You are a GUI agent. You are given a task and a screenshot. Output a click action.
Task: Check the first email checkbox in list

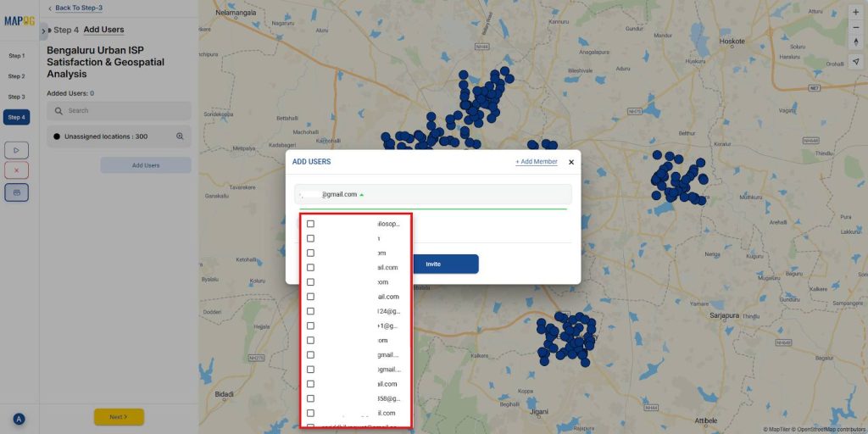coord(310,224)
